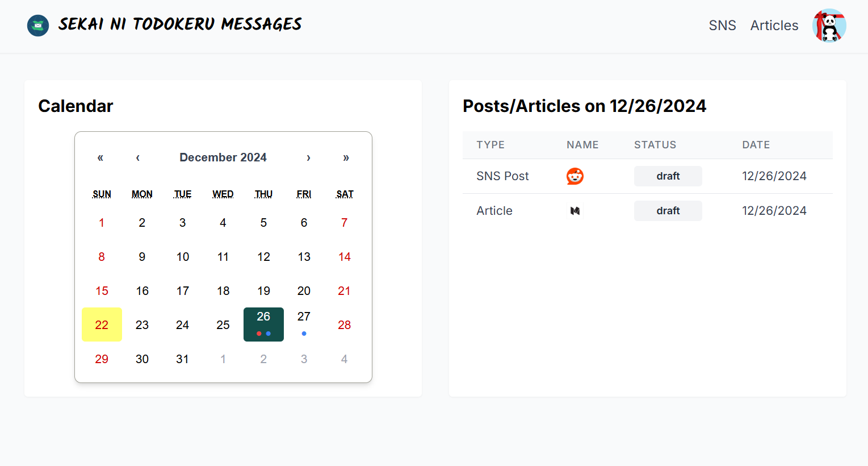Click the Sekai ni Todokeru Messages title
This screenshot has height=466, width=868.
[x=180, y=24]
